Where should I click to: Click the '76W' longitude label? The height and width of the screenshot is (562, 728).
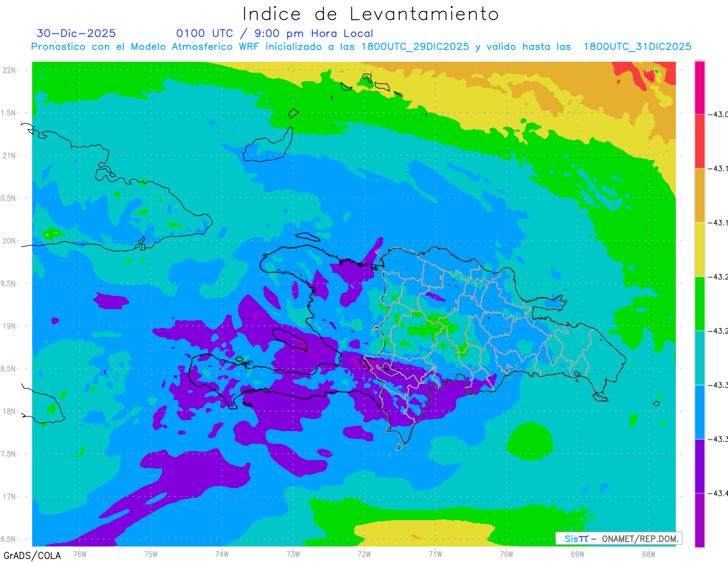[x=79, y=554]
